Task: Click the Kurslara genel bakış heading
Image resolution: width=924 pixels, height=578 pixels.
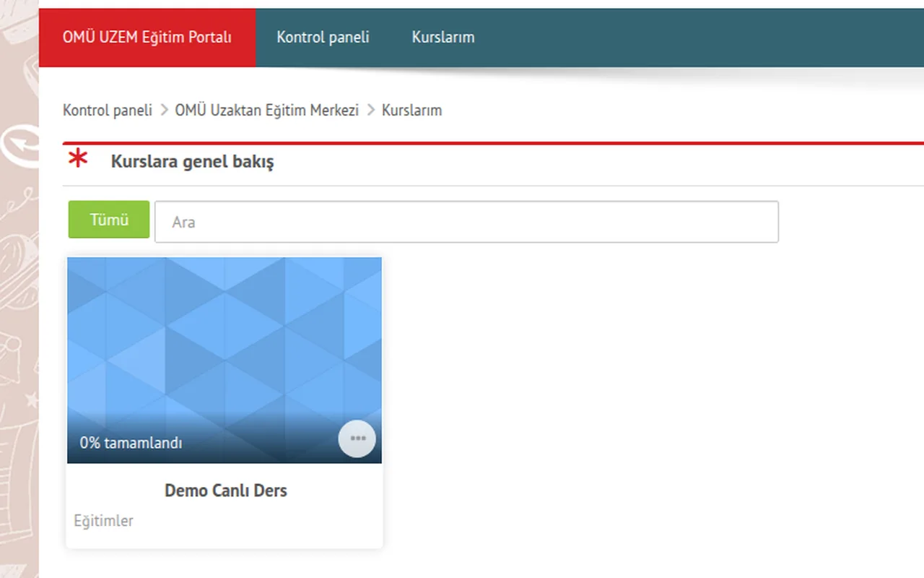Action: click(x=193, y=162)
